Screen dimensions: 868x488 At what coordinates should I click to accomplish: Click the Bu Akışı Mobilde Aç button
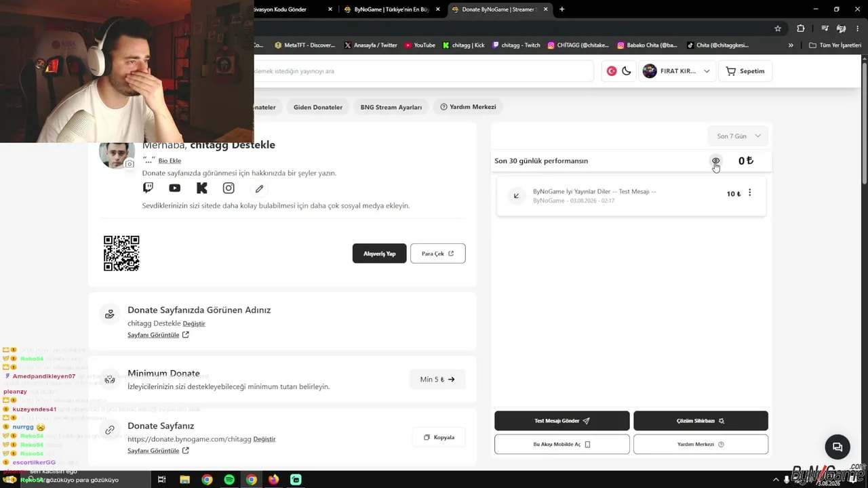coord(562,445)
